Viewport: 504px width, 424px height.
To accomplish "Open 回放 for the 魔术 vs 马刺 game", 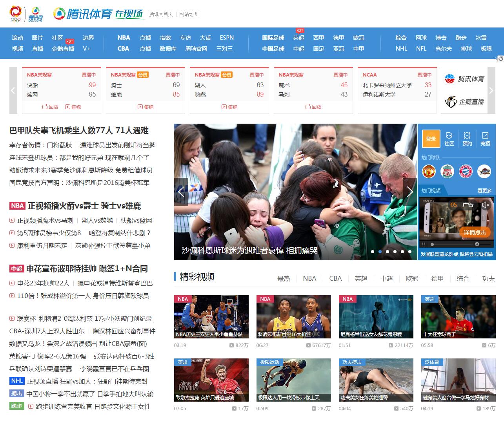I will pyautogui.click(x=313, y=107).
